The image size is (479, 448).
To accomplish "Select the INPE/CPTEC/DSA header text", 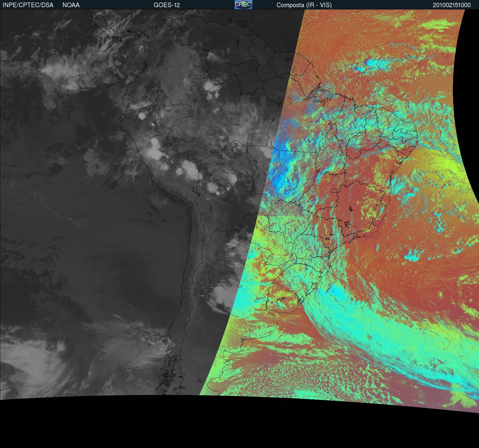I will point(28,5).
